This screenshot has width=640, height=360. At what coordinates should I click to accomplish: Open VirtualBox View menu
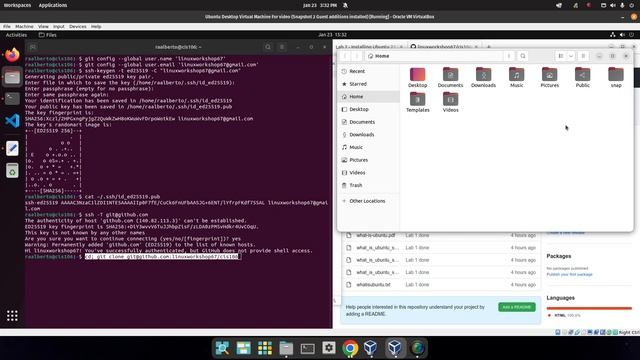[x=43, y=26]
